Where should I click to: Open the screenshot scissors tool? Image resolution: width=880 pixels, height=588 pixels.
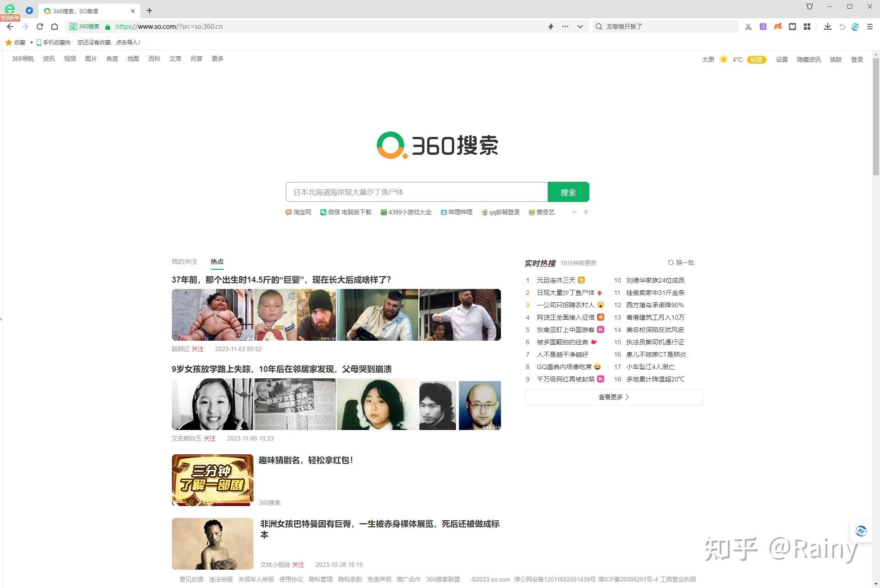(748, 27)
